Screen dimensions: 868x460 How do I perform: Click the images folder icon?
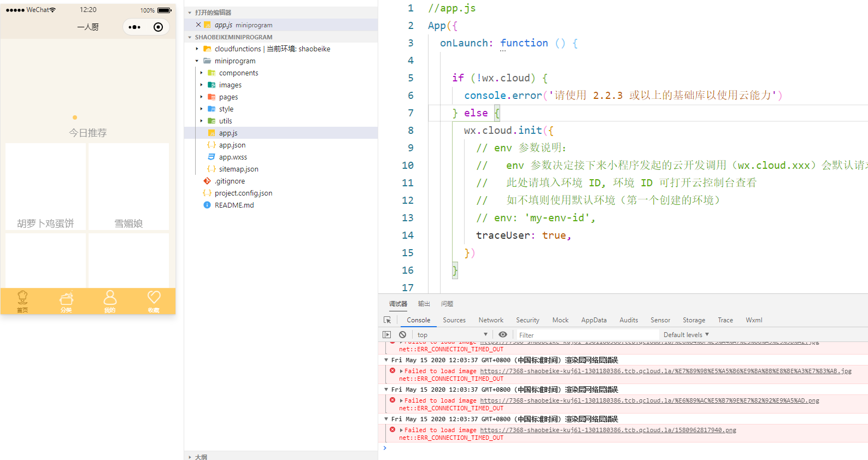[x=212, y=85]
